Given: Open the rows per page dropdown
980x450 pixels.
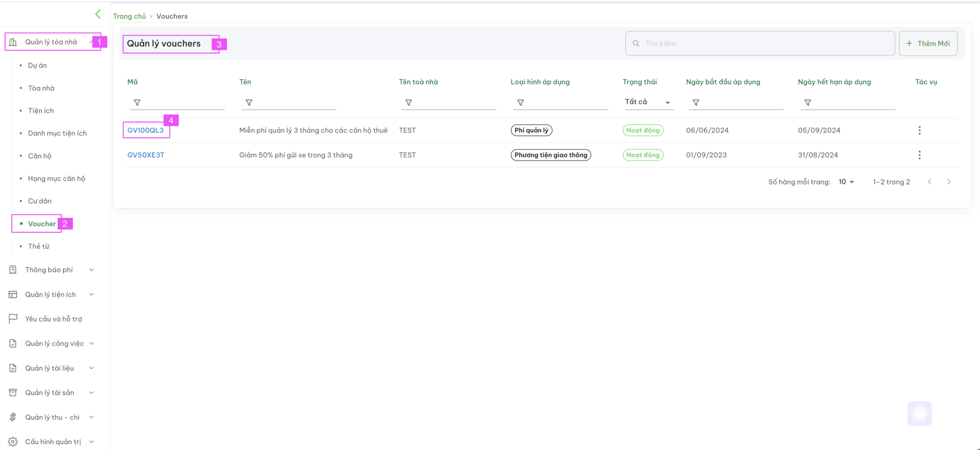Looking at the screenshot, I should coord(846,182).
